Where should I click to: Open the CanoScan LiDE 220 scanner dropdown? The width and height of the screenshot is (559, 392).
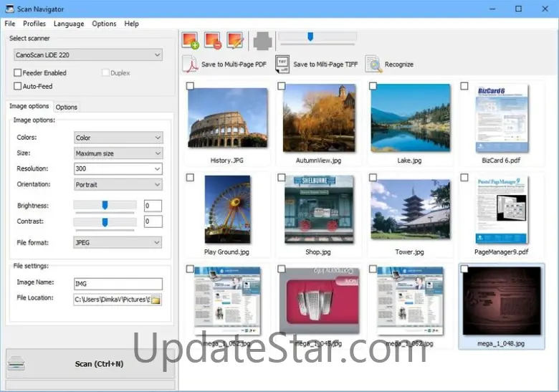pos(88,55)
